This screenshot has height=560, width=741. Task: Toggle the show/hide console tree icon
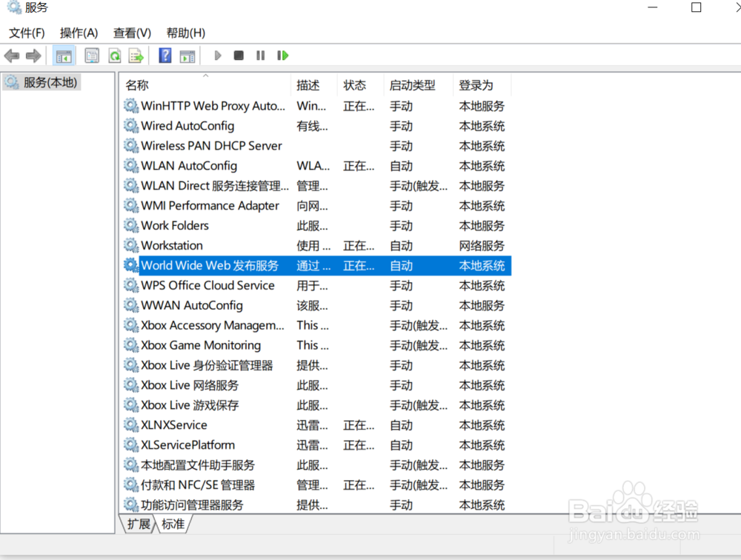point(64,56)
